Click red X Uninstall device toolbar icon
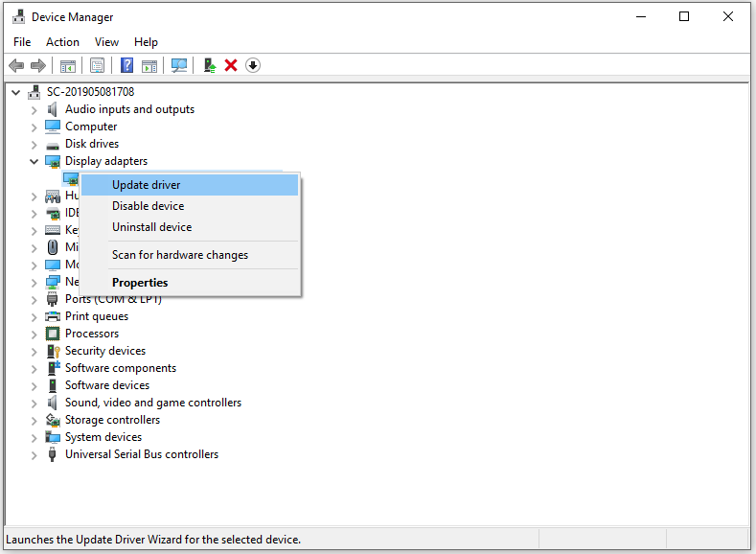This screenshot has height=554, width=756. (231, 65)
